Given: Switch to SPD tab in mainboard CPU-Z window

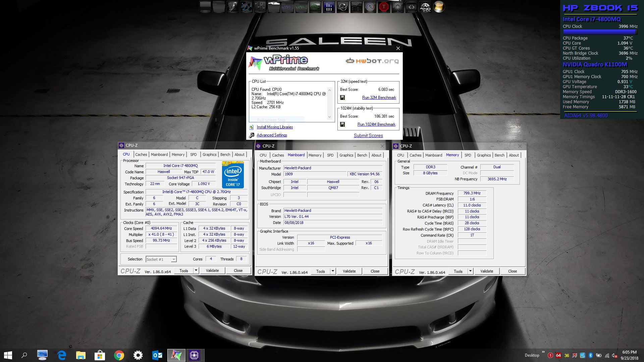Looking at the screenshot, I should pos(330,155).
